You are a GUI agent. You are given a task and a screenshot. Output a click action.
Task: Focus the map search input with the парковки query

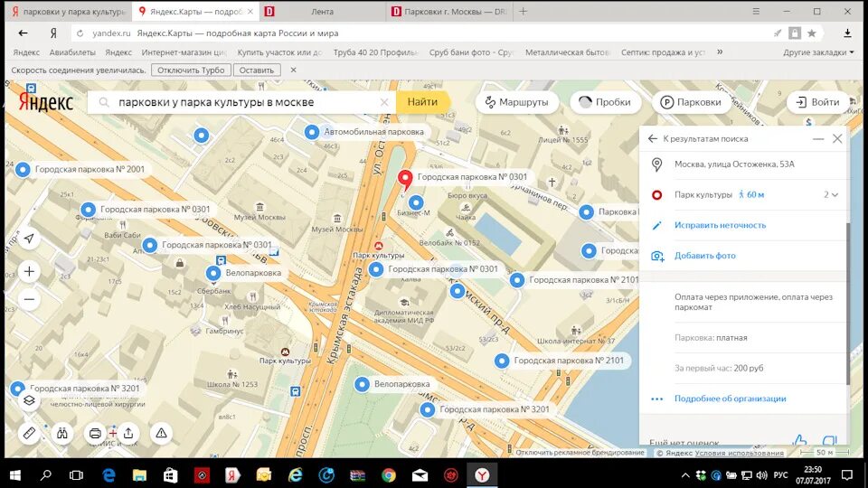pos(243,102)
